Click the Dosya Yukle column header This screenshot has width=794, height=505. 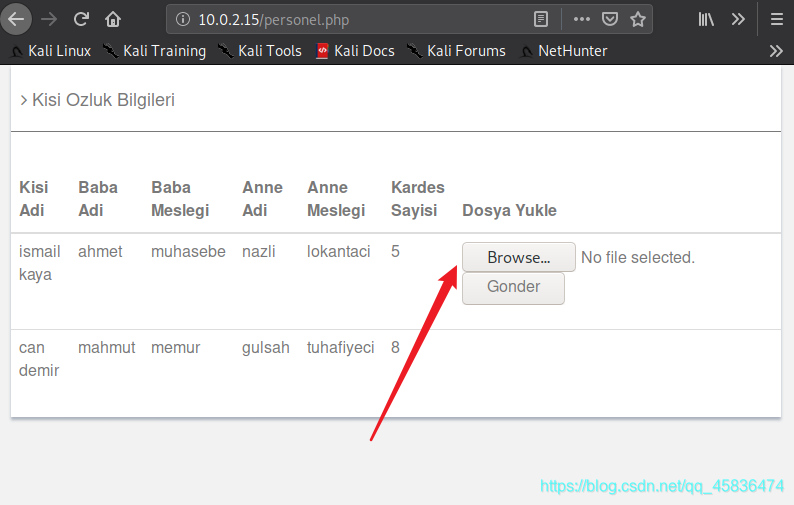pyautogui.click(x=509, y=210)
